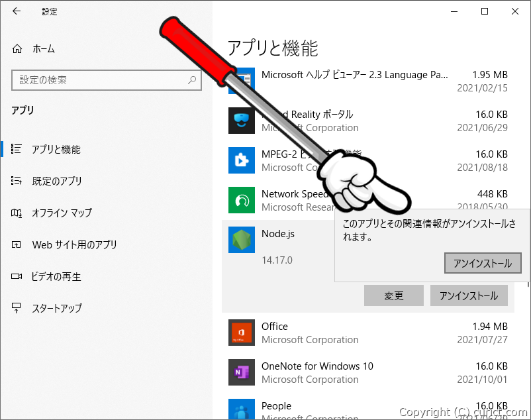This screenshot has width=531, height=420.
Task: Select the MPEG-2 video extension icon
Action: pos(242,160)
